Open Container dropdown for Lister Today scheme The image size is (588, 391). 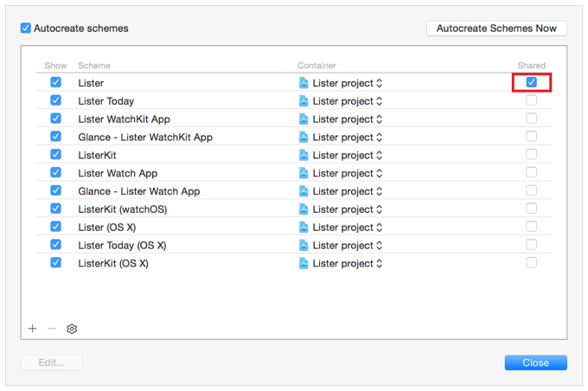(x=341, y=101)
